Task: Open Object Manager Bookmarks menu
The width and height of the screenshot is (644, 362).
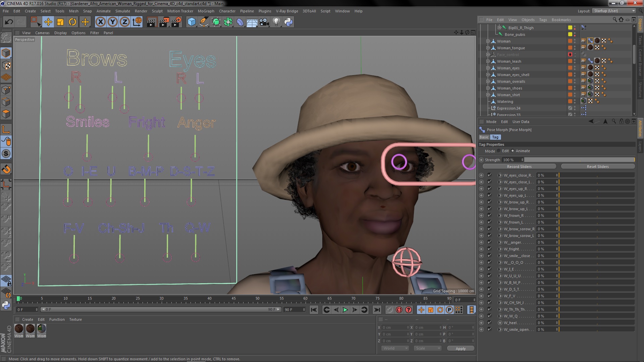Action: 561,20
